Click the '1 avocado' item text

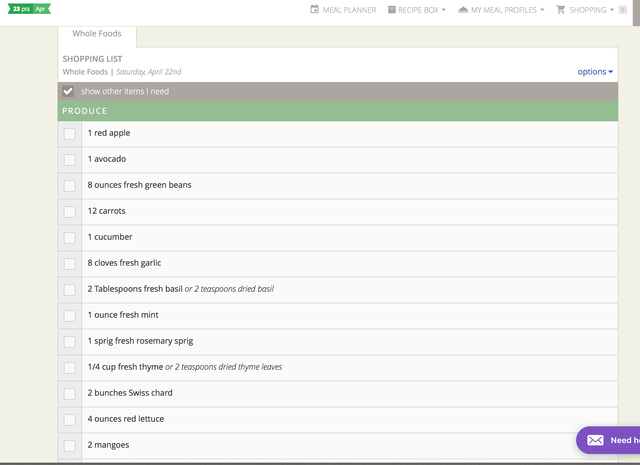107,159
